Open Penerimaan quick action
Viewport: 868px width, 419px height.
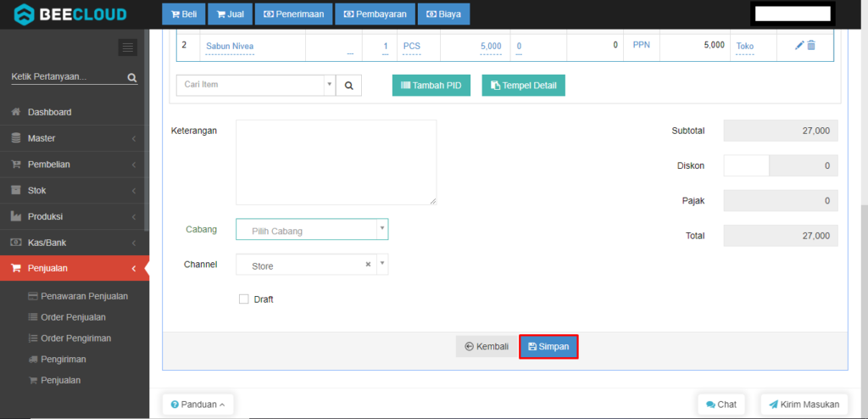(293, 14)
